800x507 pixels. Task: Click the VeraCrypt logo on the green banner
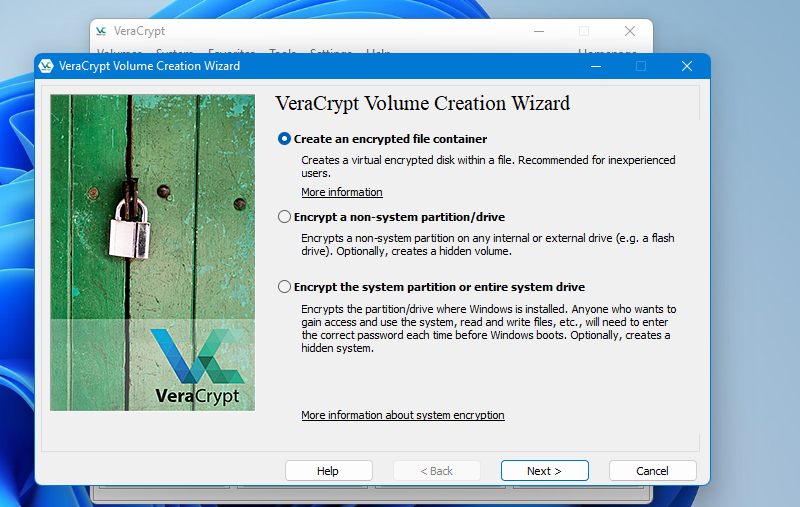pos(196,365)
